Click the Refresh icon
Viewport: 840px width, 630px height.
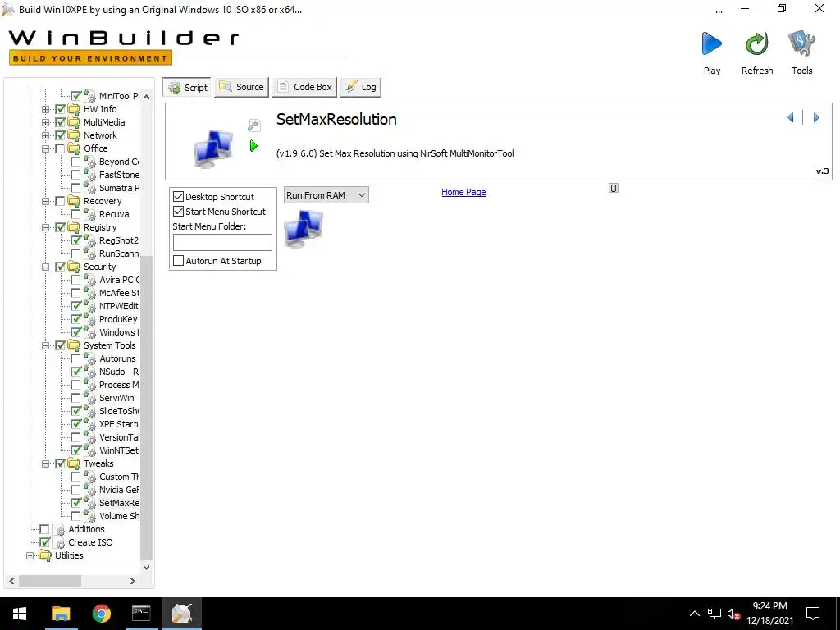pos(756,44)
